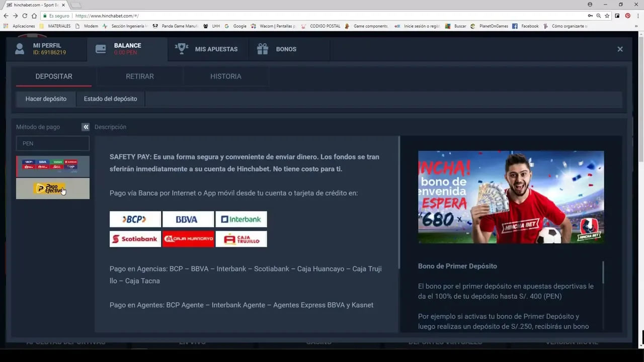This screenshot has width=644, height=362.
Task: Close the hinchabet.com browser tab
Action: 63,5
